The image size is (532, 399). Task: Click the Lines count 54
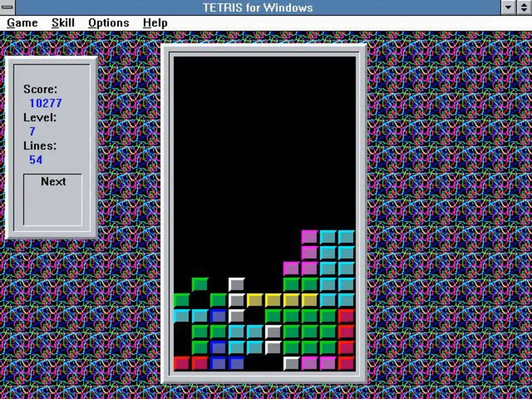click(36, 160)
